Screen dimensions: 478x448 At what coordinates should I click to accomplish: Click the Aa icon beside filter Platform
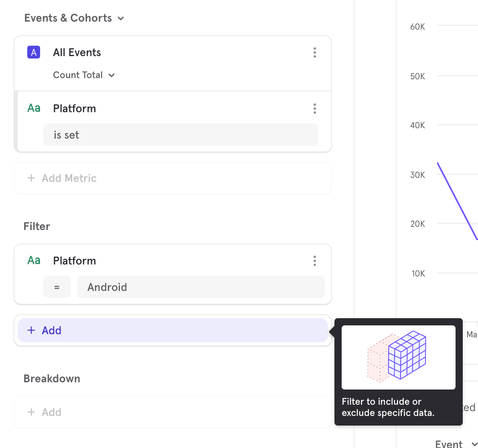pos(34,260)
